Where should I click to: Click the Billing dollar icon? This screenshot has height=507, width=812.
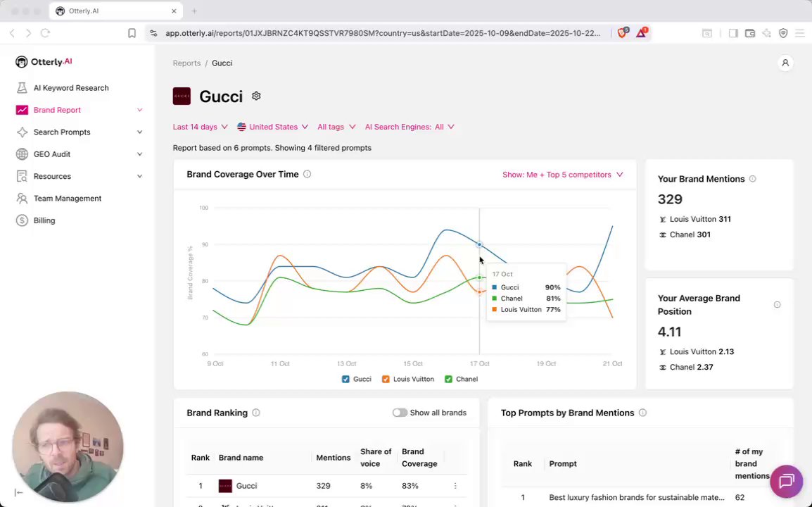point(22,220)
